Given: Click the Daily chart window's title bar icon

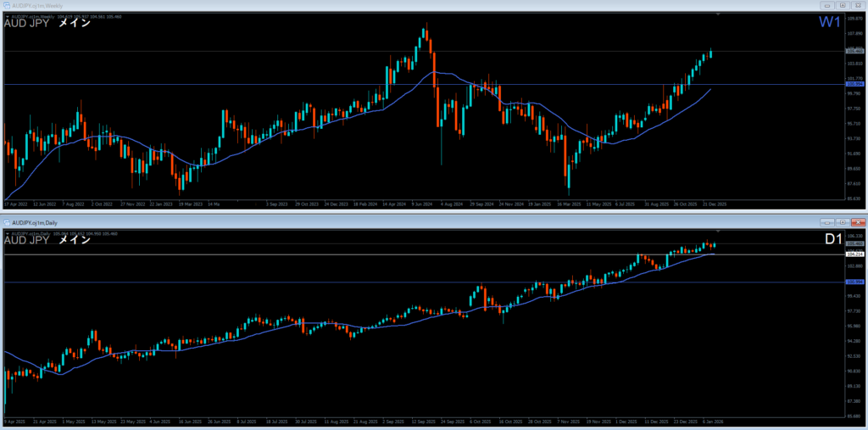Looking at the screenshot, I should pos(6,221).
